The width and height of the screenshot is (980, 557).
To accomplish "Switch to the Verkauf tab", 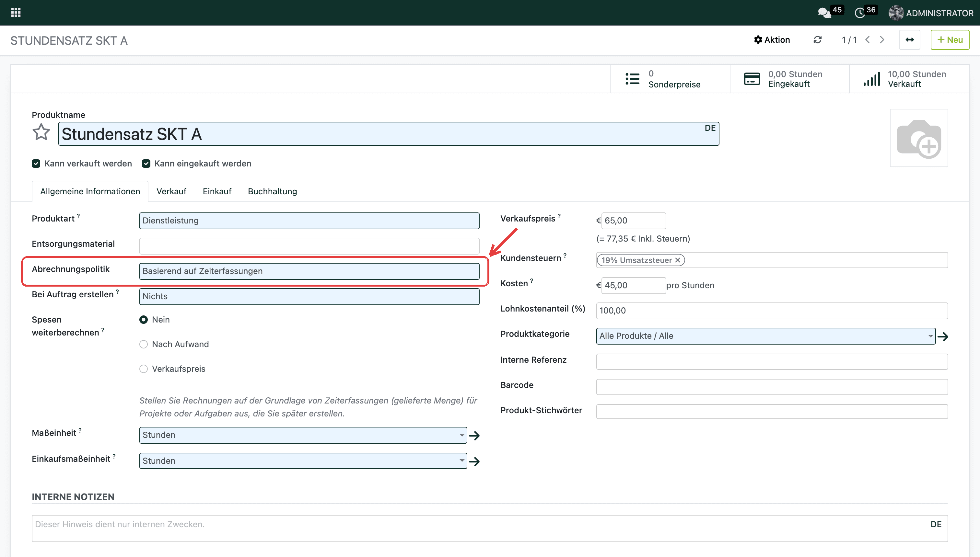I will tap(171, 191).
